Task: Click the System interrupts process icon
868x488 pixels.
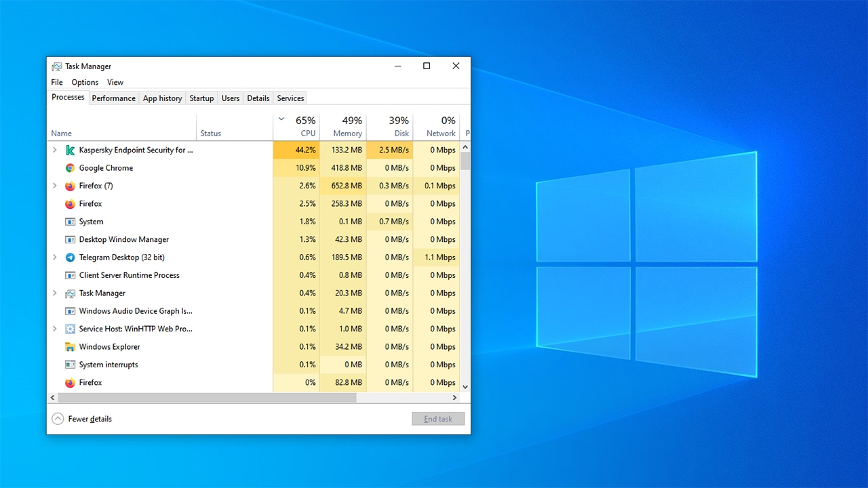Action: [70, 365]
